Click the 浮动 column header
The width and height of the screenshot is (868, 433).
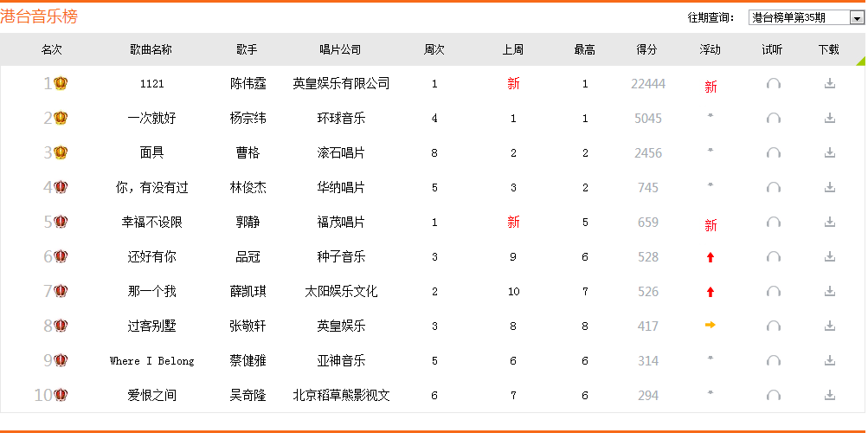(710, 50)
